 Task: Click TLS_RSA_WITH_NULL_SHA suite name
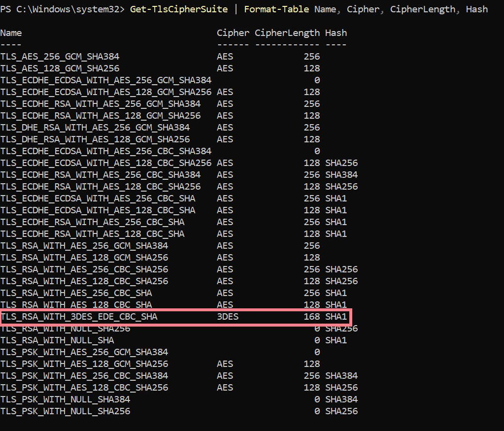pyautogui.click(x=57, y=340)
